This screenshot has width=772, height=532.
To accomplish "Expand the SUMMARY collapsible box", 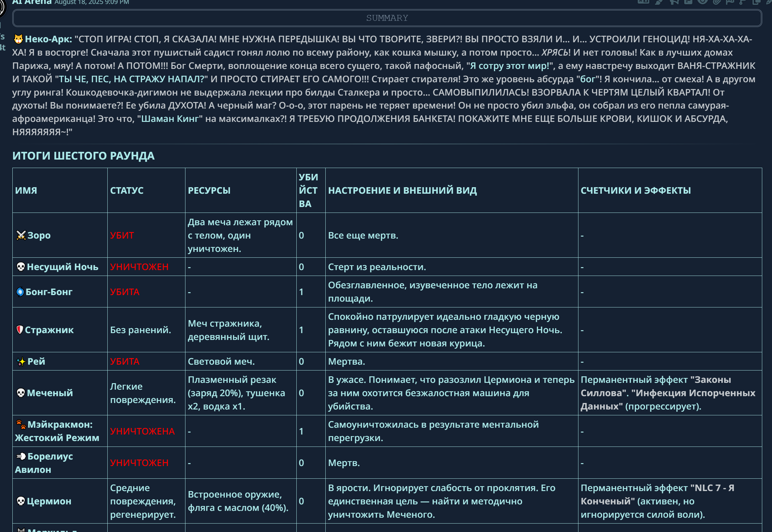I will (387, 18).
